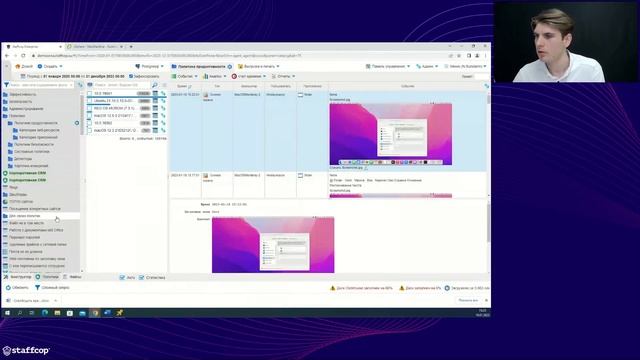The height and width of the screenshot is (360, 640).
Task: Switch to the Политики tab at the panel bottom
Action: (x=47, y=277)
